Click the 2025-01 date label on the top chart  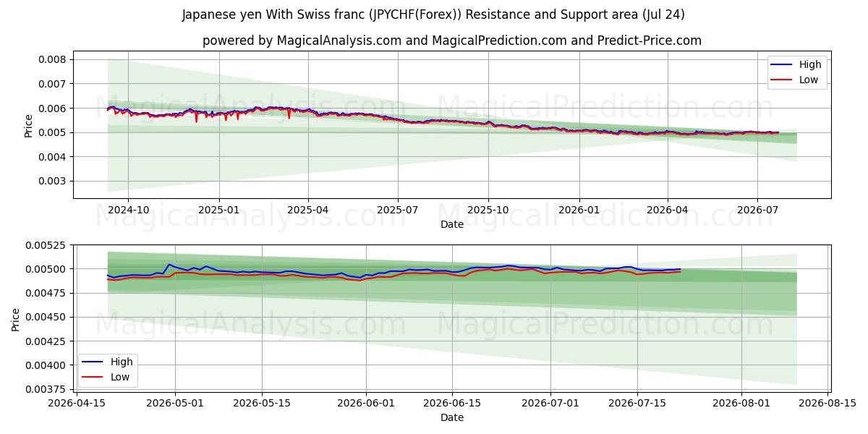(218, 210)
